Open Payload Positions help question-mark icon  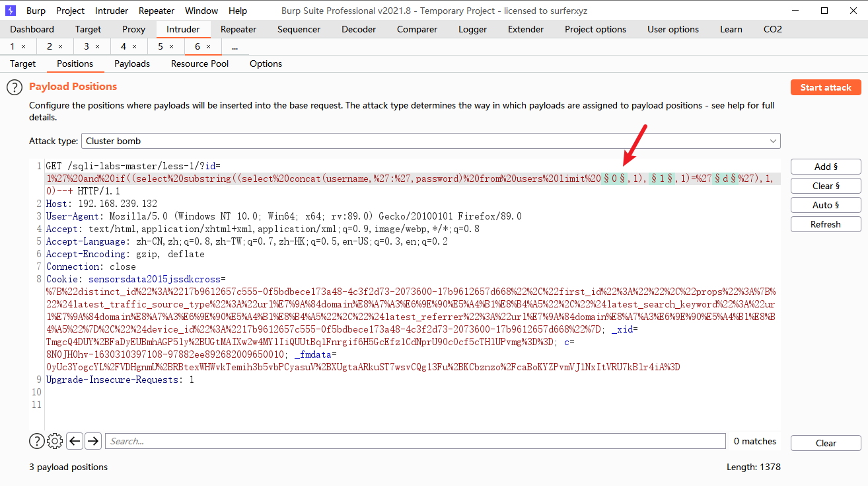15,87
